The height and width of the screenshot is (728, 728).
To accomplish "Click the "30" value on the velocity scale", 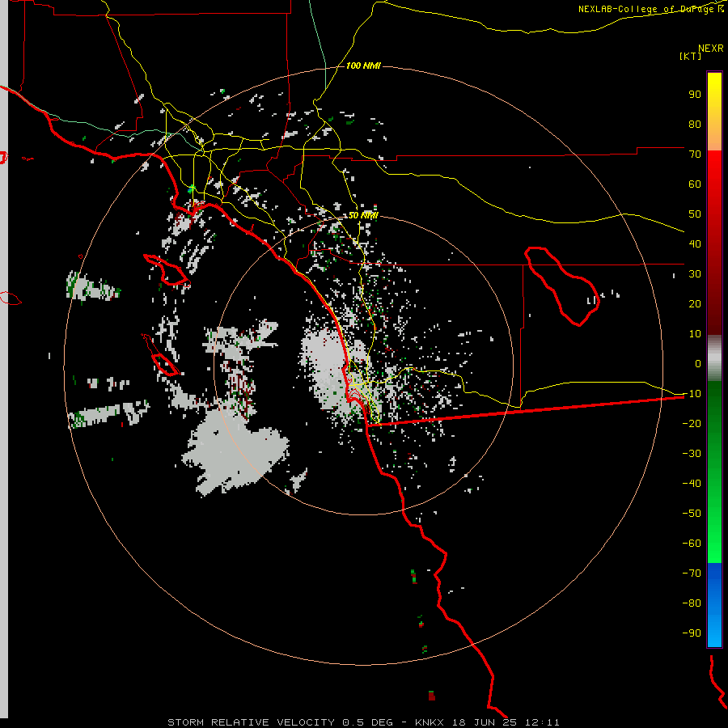I will click(695, 274).
